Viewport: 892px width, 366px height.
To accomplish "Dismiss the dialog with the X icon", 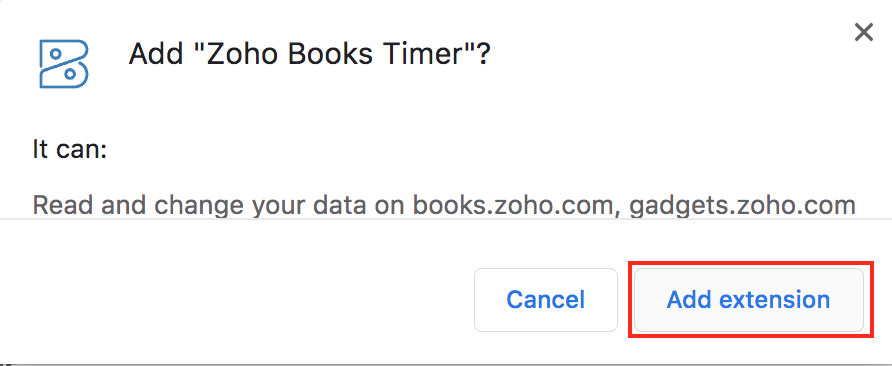I will 864,32.
